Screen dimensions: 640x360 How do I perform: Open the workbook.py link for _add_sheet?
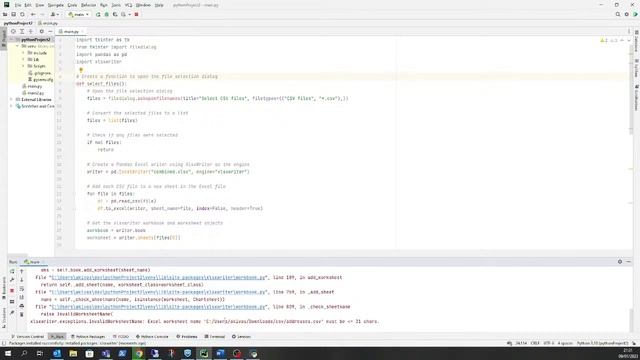click(159, 292)
